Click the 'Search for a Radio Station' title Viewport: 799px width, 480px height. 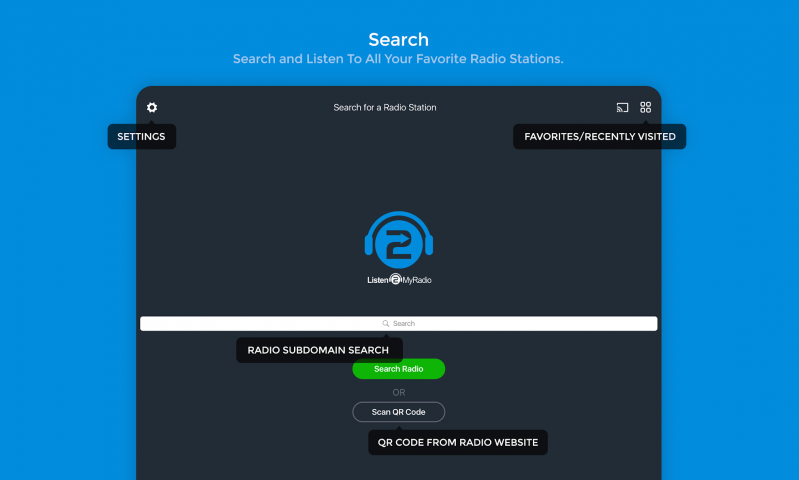[x=385, y=108]
